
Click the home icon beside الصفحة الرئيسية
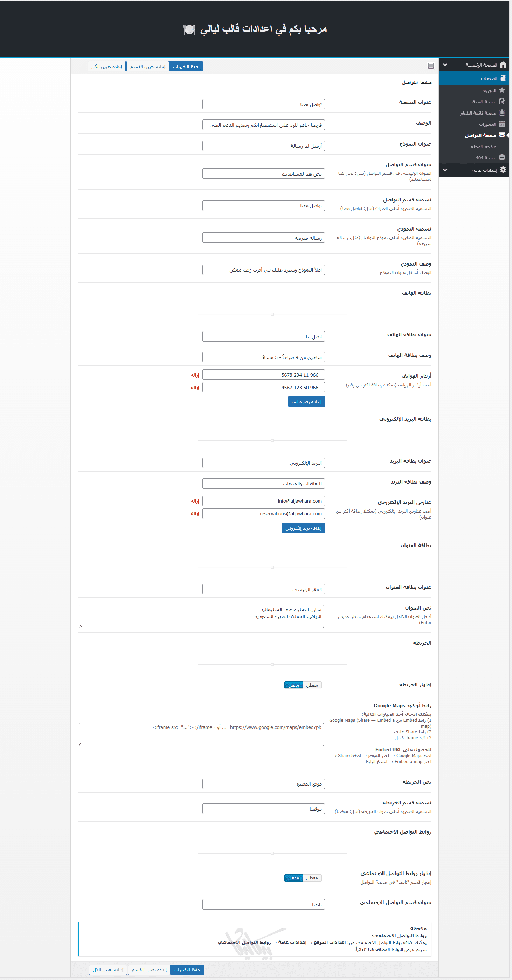[503, 65]
